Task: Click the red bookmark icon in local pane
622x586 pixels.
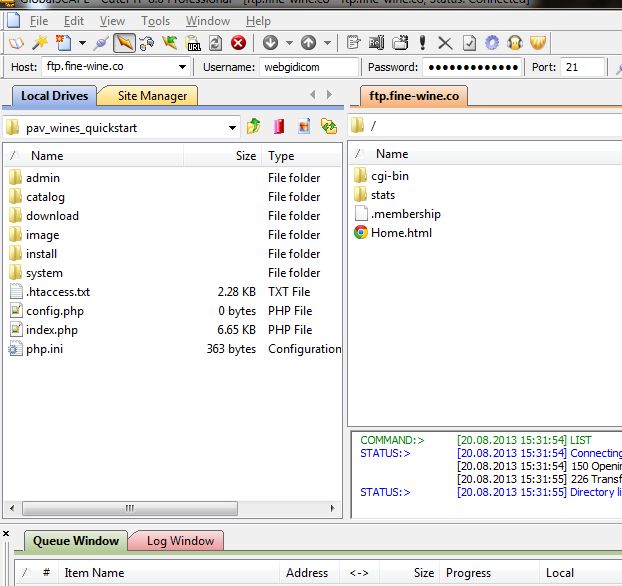Action: 279,127
